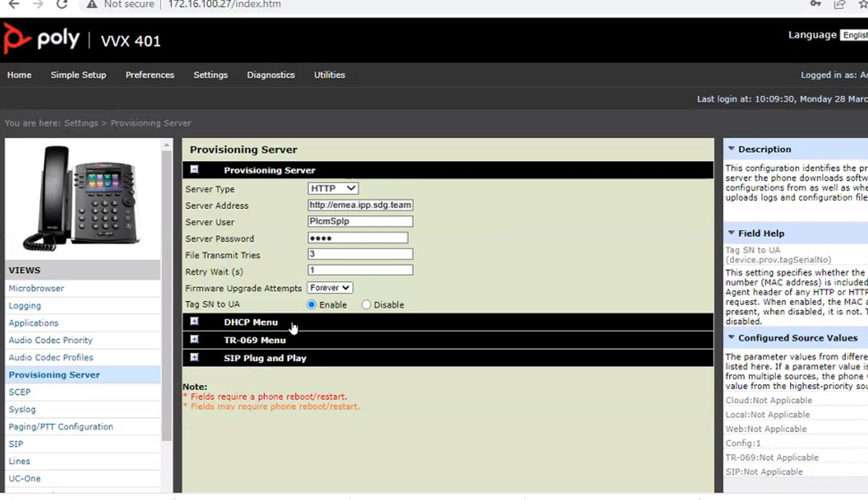868x500 pixels.
Task: Expand the TR-069 Menu section
Action: pyautogui.click(x=194, y=340)
